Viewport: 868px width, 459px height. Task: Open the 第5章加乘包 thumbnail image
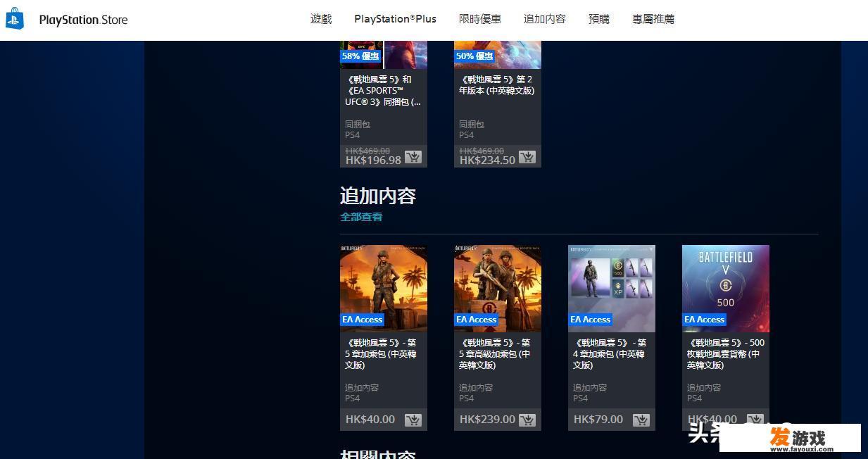point(384,289)
